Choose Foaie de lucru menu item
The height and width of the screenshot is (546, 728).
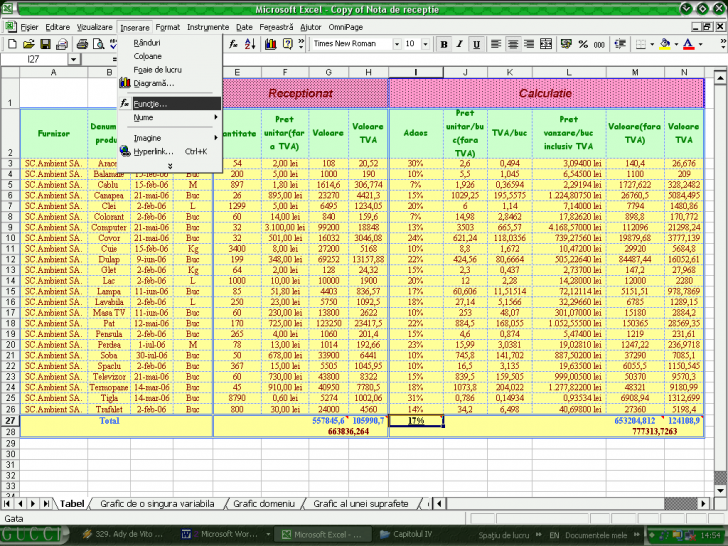[170, 70]
